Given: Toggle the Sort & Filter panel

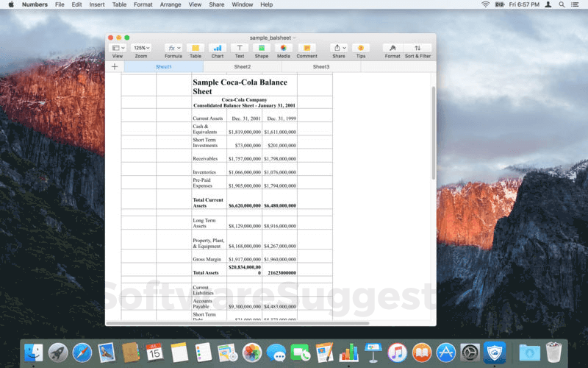Looking at the screenshot, I should (x=417, y=48).
